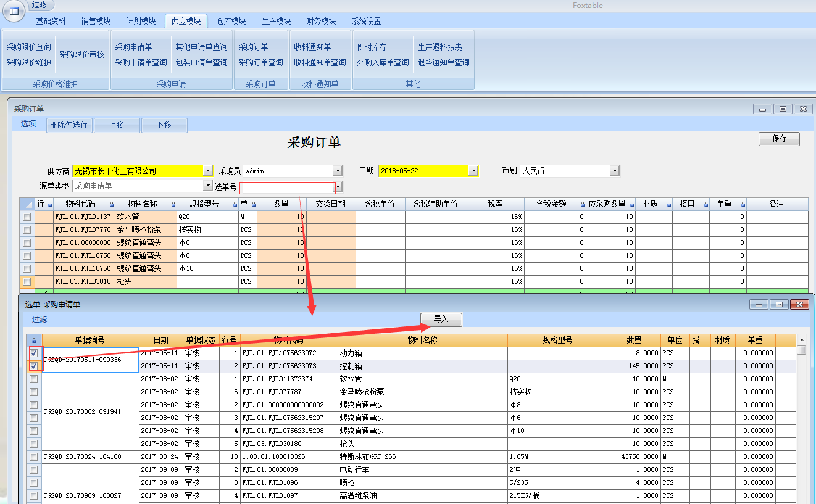
Task: Click sort icon in the 选单 grid corner header
Action: [33, 341]
